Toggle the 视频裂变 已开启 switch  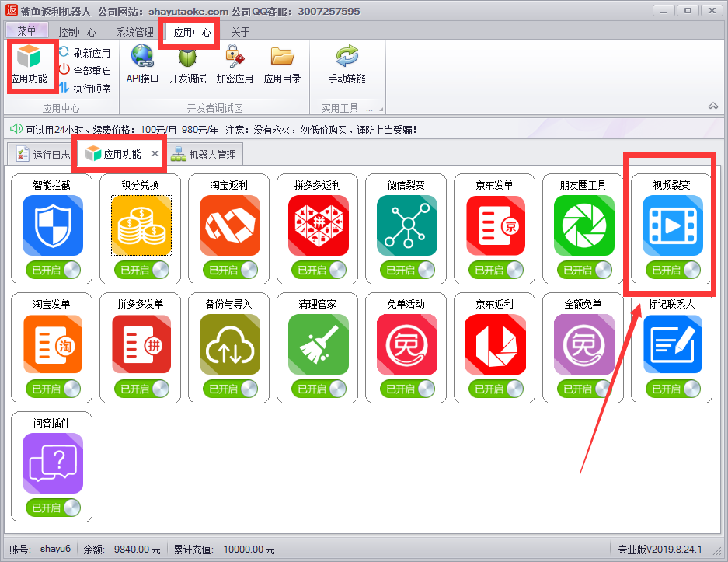tap(673, 270)
